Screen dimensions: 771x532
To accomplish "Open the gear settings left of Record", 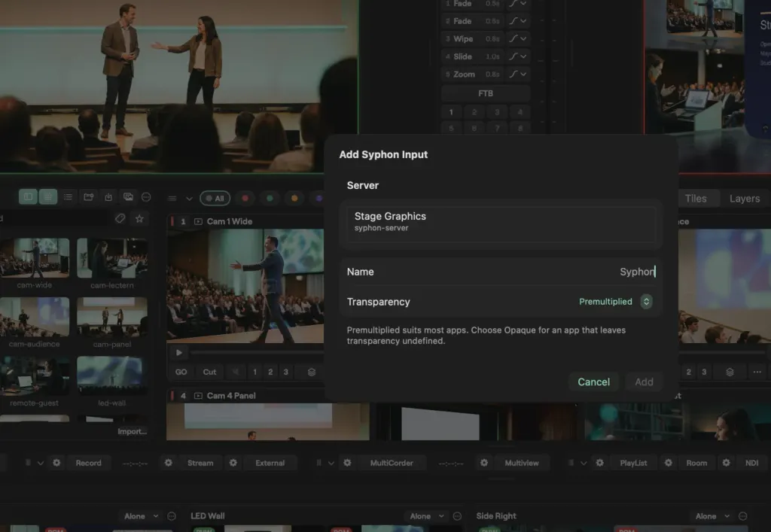I will tap(56, 463).
